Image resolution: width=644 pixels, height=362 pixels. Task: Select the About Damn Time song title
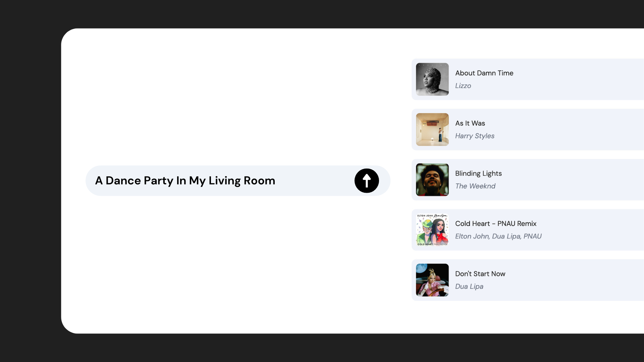coord(484,73)
